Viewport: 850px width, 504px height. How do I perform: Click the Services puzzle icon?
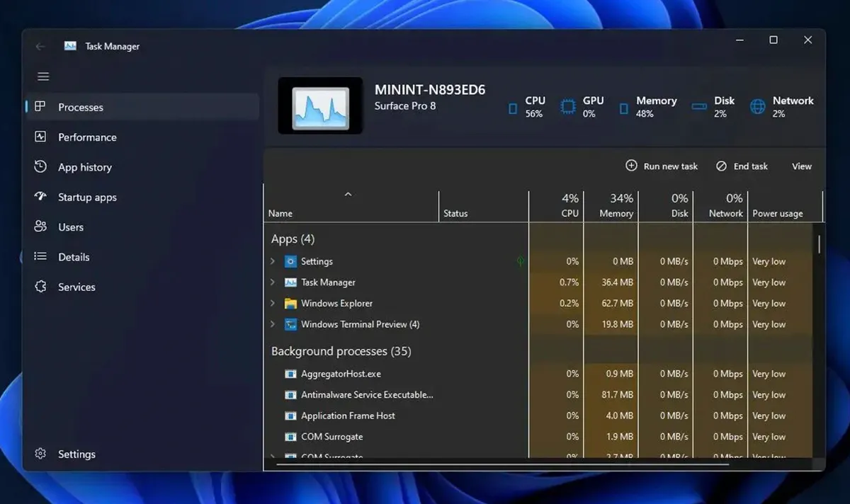click(x=40, y=287)
